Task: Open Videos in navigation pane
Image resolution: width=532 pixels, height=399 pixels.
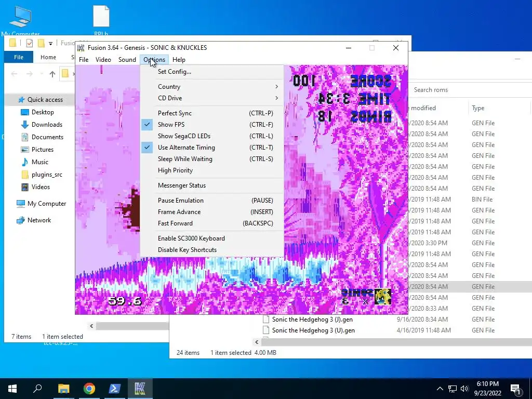Action: [x=39, y=187]
